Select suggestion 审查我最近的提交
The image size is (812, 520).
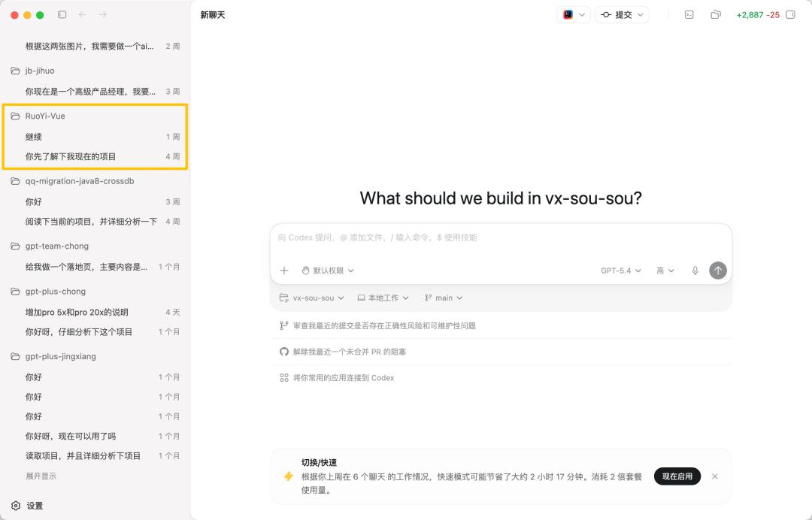click(501, 326)
